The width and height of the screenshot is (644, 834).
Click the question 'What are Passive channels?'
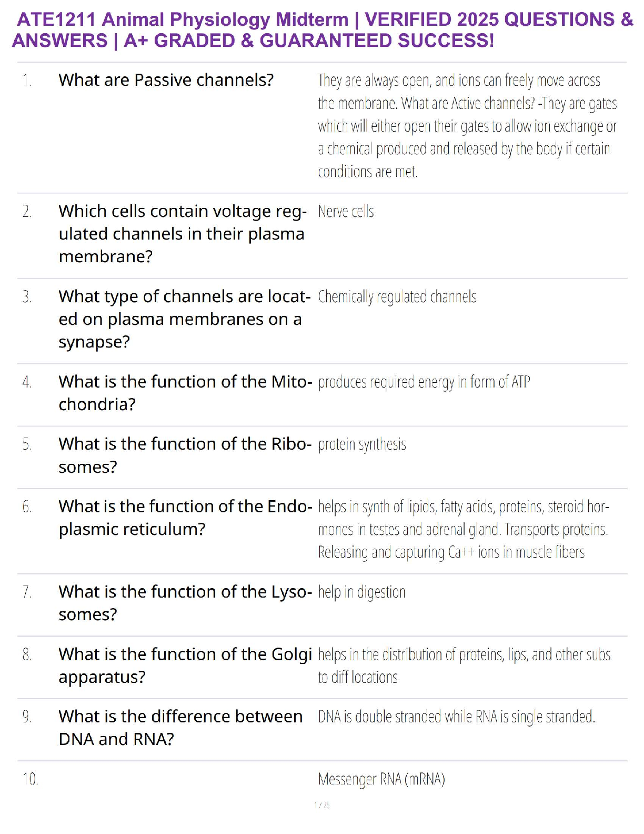tap(166, 80)
